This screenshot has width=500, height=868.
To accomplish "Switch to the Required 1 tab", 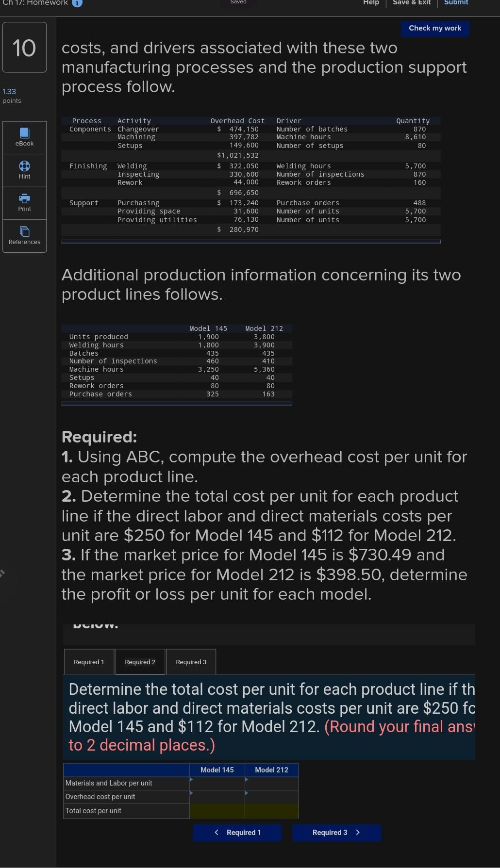I will (89, 662).
